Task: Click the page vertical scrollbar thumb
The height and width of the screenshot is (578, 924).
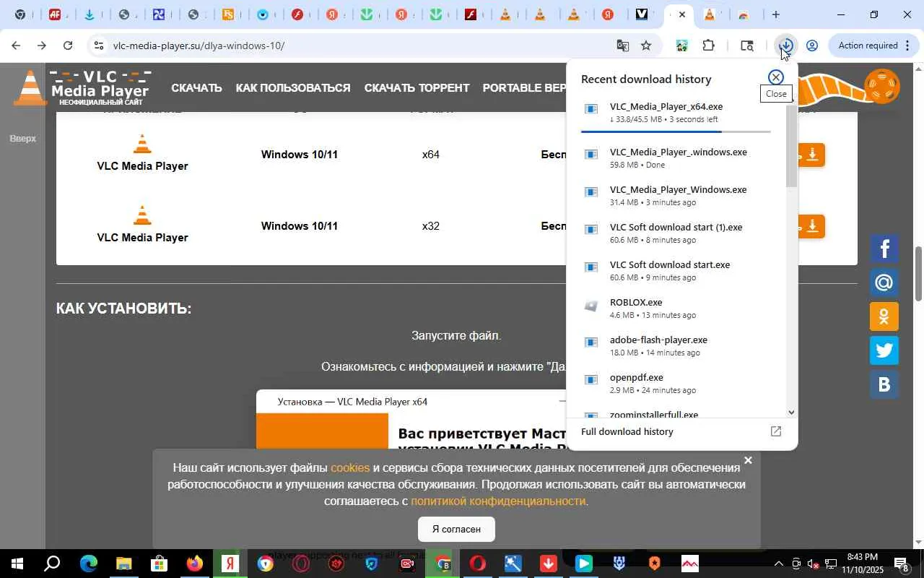Action: [x=918, y=275]
